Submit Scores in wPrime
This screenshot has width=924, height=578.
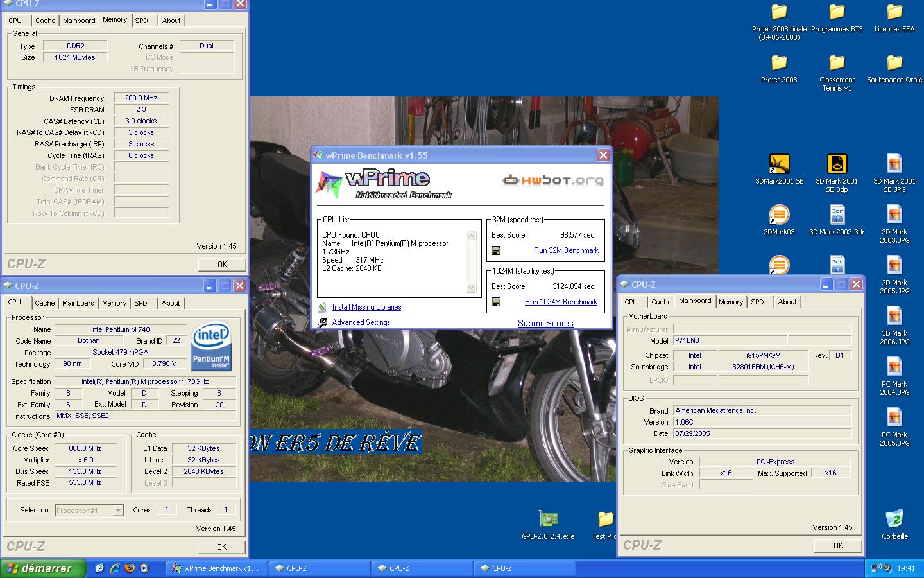pos(545,323)
